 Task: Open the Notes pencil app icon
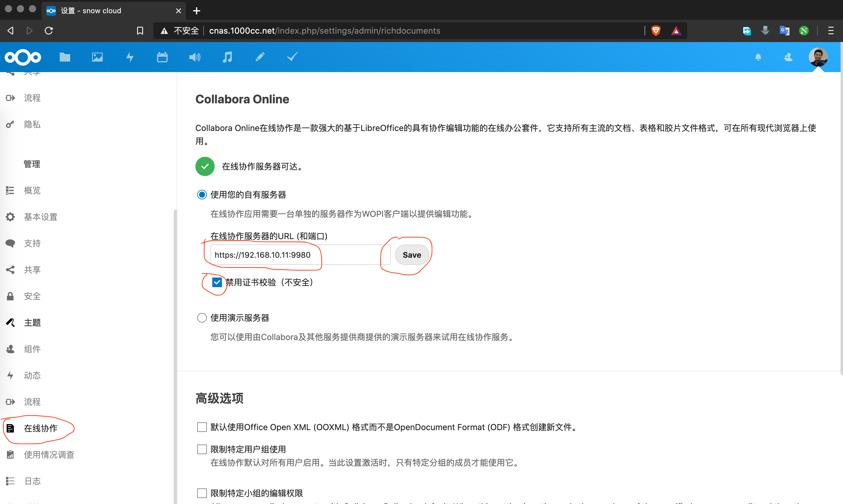260,57
